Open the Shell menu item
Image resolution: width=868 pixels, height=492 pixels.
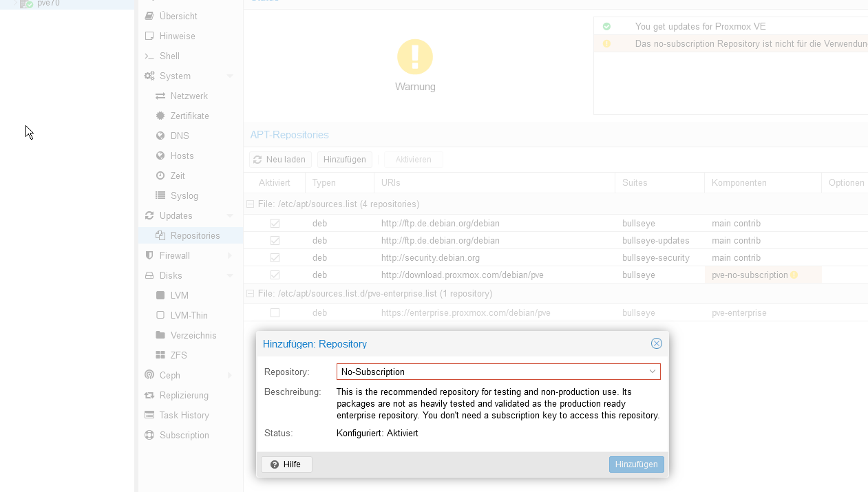pyautogui.click(x=191, y=56)
